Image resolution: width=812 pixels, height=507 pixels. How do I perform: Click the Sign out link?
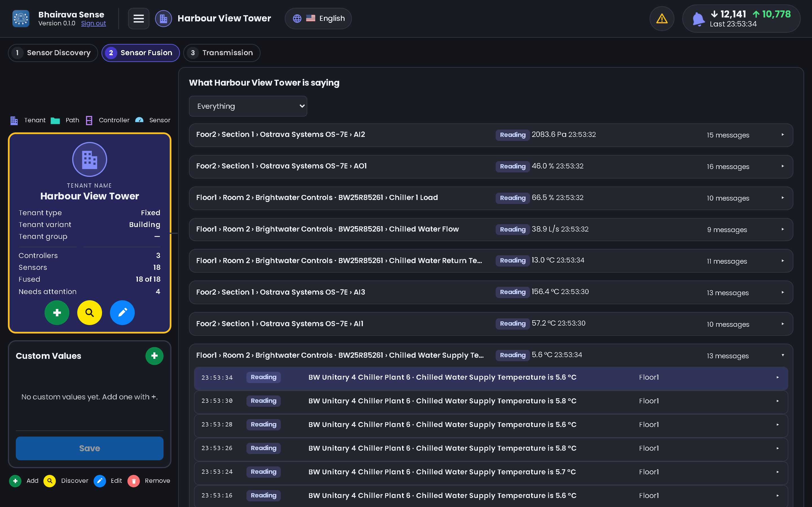coord(93,23)
